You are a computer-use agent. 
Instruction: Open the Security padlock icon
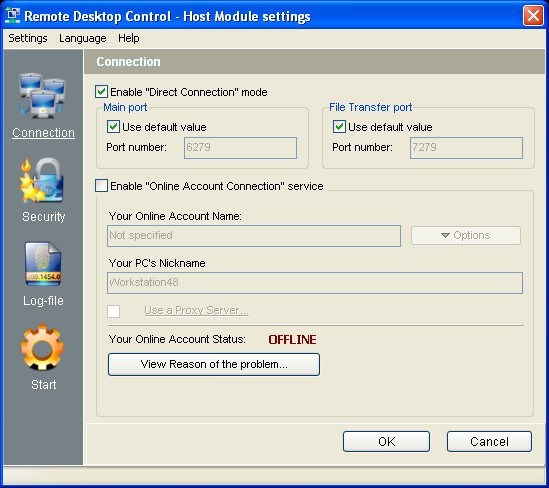42,180
